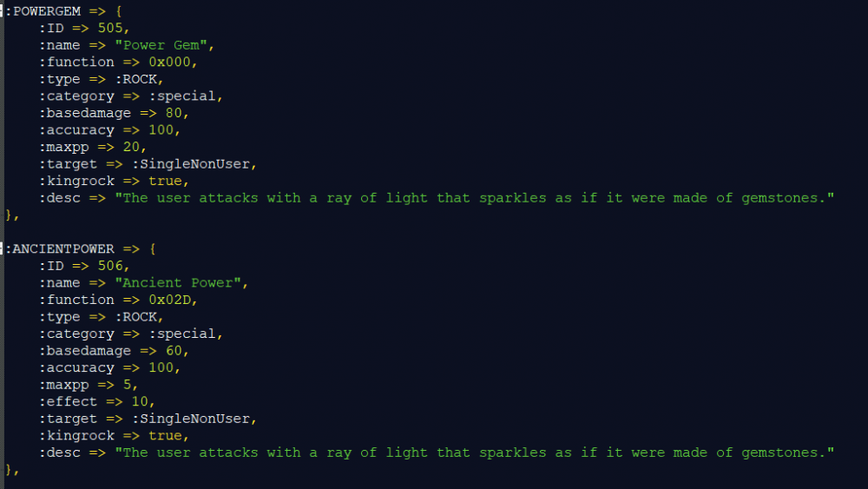868x489 pixels.
Task: Click the basedamage value 60
Action: coord(174,351)
